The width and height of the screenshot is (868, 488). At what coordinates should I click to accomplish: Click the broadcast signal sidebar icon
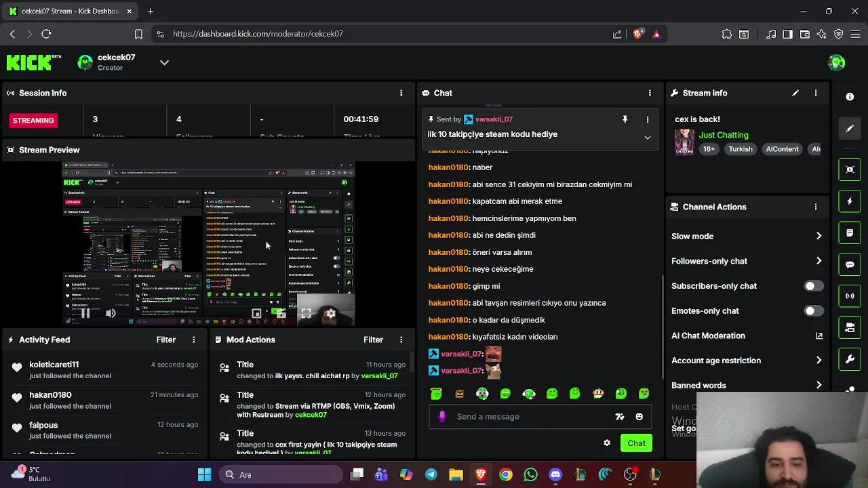click(x=850, y=296)
